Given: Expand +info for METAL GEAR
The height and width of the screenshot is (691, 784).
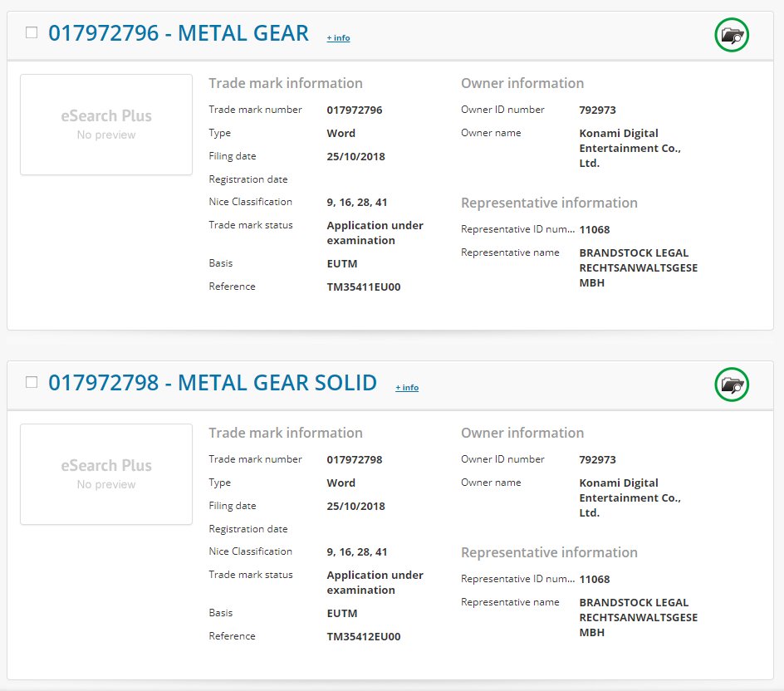Looking at the screenshot, I should click(339, 38).
